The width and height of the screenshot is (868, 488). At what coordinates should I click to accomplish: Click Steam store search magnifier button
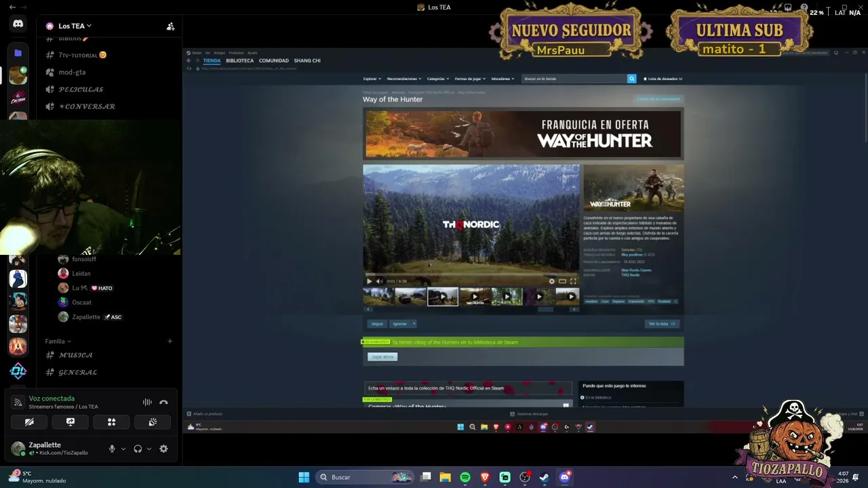(632, 79)
